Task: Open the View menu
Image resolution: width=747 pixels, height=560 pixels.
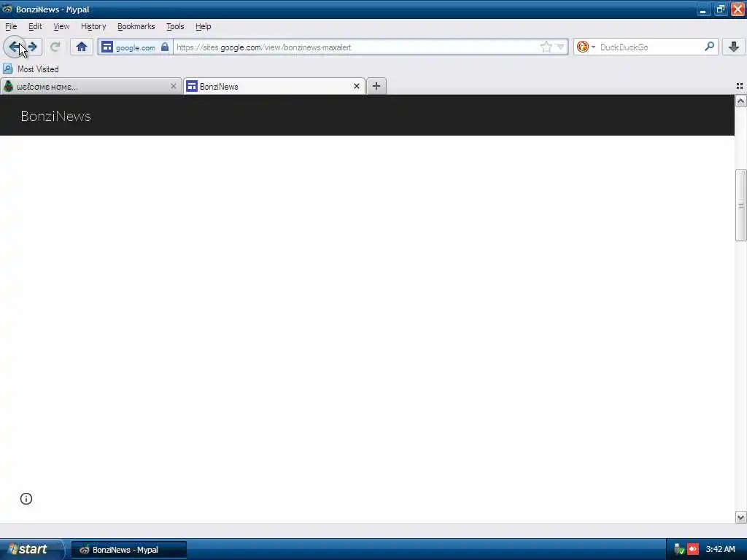Action: pos(61,26)
